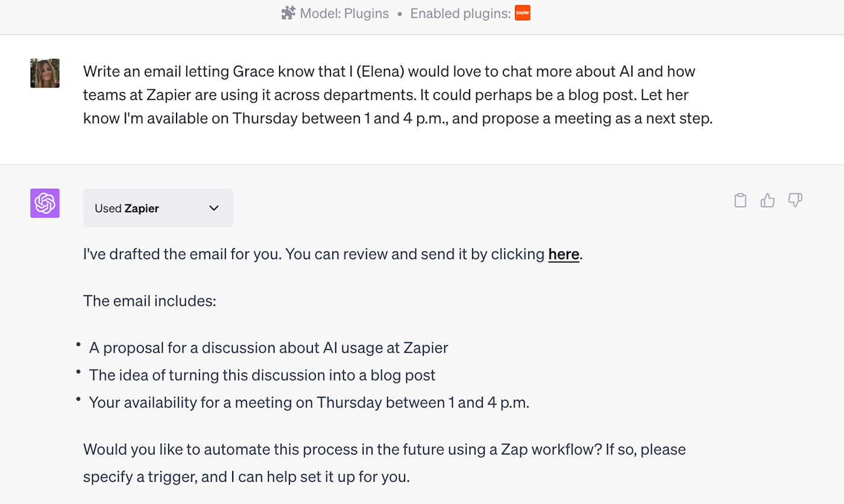
Task: Select the bullet about Thursday availability
Action: [x=309, y=402]
